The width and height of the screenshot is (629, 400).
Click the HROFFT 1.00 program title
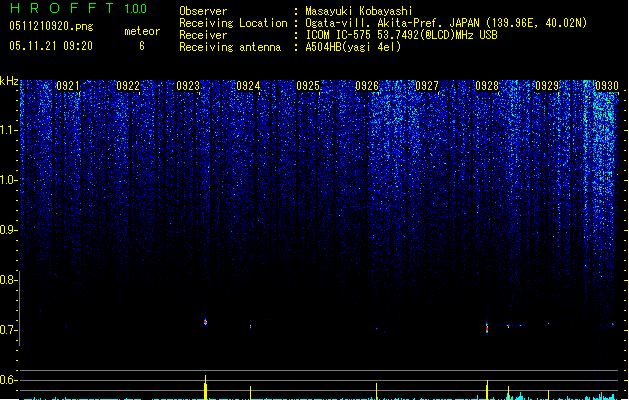(79, 8)
